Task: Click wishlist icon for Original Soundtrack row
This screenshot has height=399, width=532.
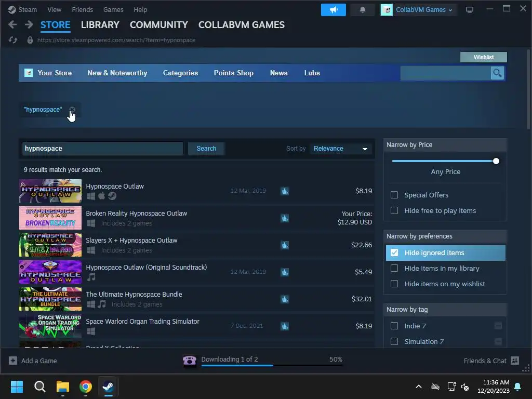Action: [285, 272]
